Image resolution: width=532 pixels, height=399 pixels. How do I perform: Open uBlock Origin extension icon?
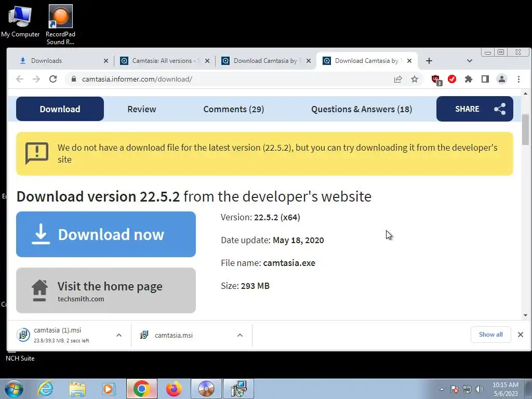pos(436,79)
